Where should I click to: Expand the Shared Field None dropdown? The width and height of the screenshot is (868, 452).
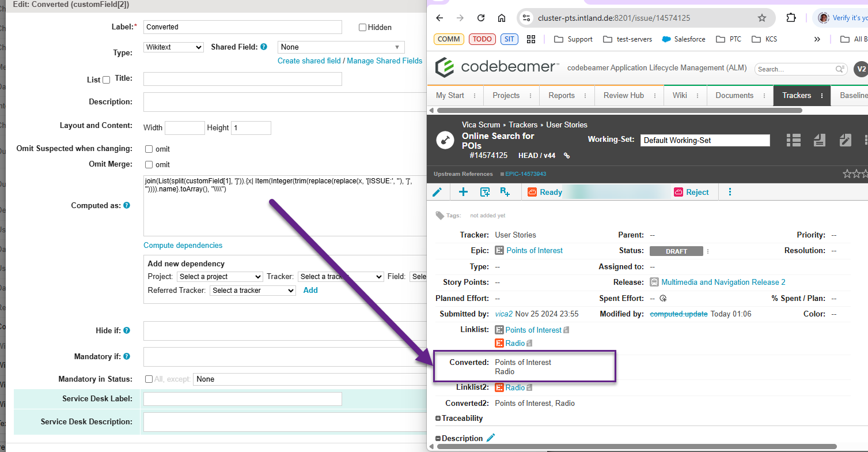coord(340,47)
